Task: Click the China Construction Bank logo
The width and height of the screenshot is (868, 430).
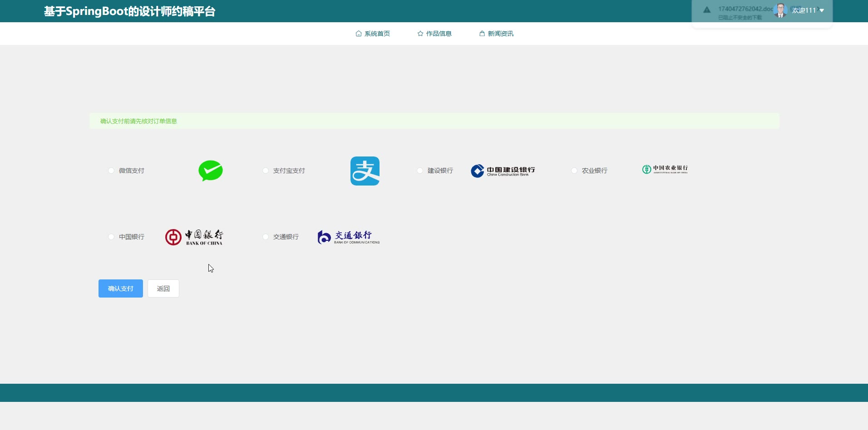Action: tap(503, 171)
